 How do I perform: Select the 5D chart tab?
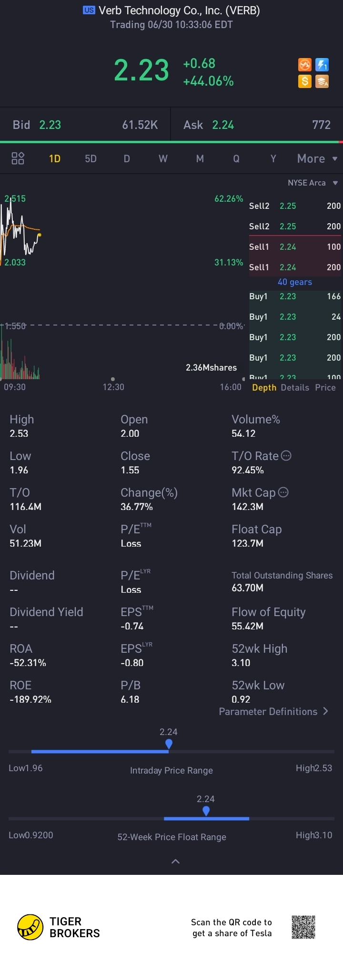tap(91, 158)
